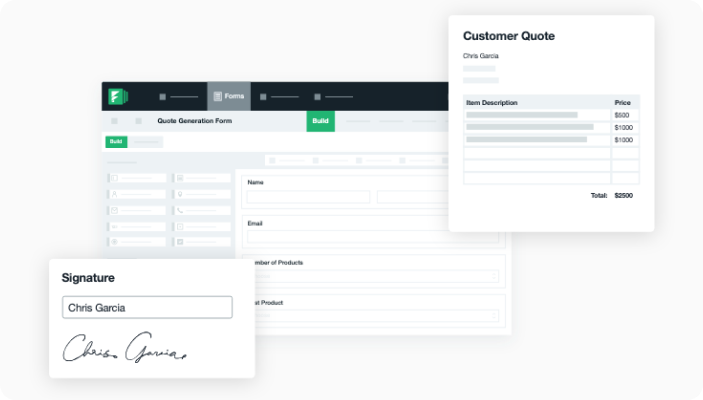The height and width of the screenshot is (400, 703).
Task: Click the handwritten Chris Garcia signature
Action: pos(126,347)
